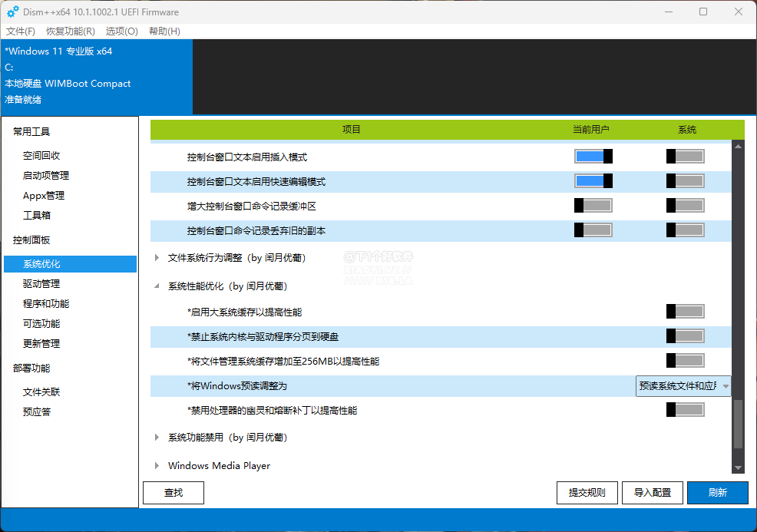757x532 pixels.
Task: Expand Windows Media Player group arrow
Action: [x=157, y=466]
